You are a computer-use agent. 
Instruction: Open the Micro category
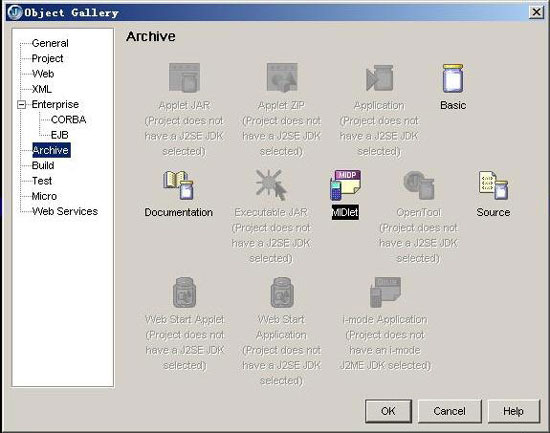click(44, 196)
